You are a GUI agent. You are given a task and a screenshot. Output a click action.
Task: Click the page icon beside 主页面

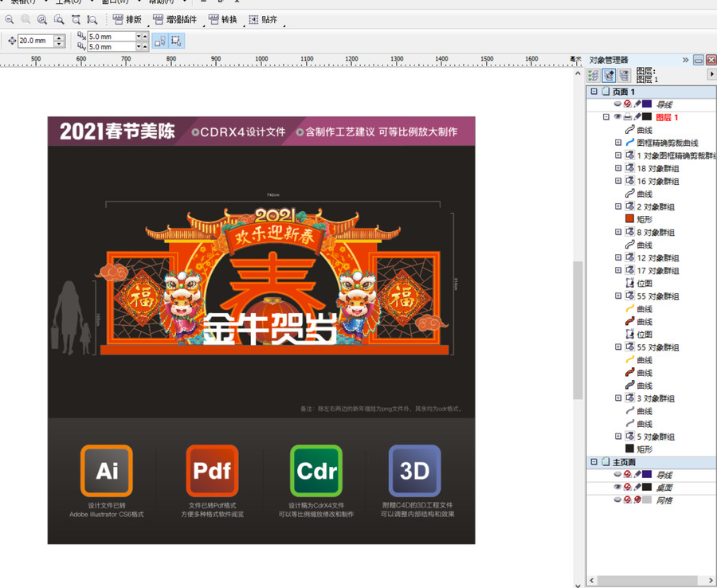[x=605, y=462]
